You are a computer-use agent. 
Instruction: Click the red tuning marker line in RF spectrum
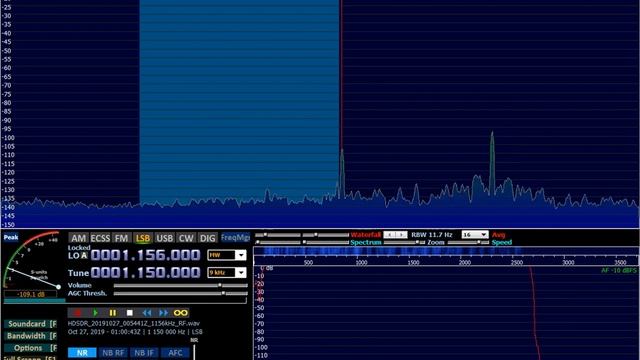tap(341, 73)
